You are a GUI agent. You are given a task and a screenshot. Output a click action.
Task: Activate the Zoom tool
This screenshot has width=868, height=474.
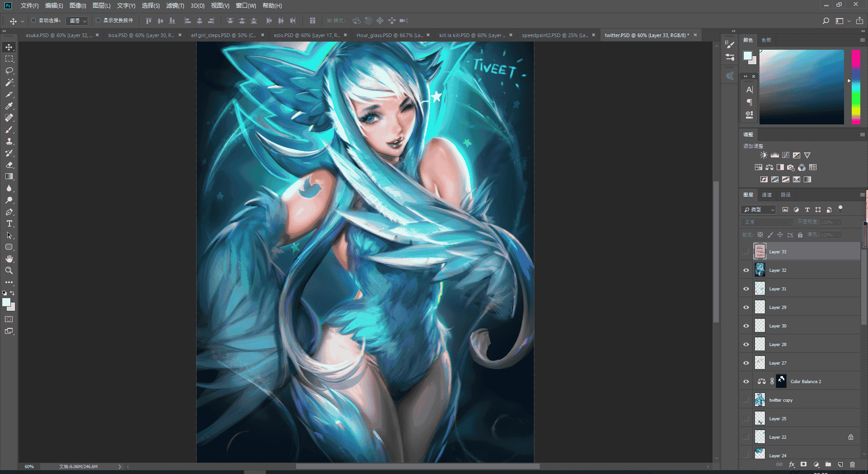point(9,270)
